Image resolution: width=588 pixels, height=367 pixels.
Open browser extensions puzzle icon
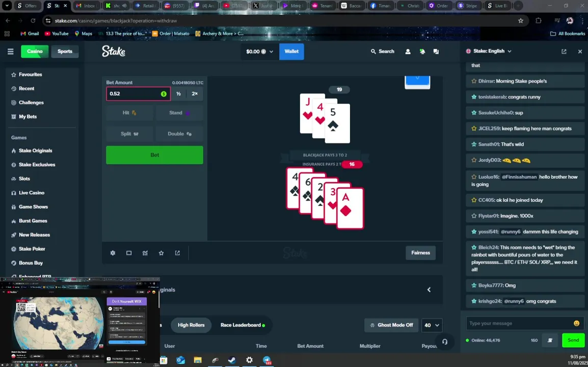(x=539, y=20)
